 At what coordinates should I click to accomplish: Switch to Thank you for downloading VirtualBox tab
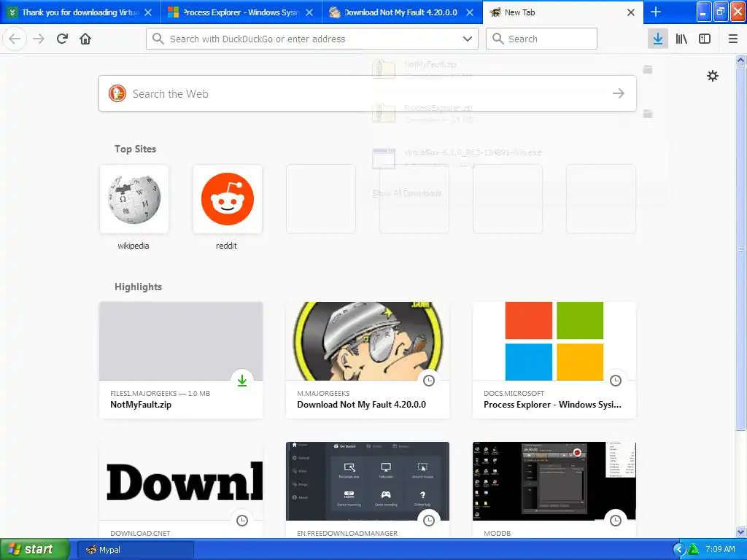[80, 12]
